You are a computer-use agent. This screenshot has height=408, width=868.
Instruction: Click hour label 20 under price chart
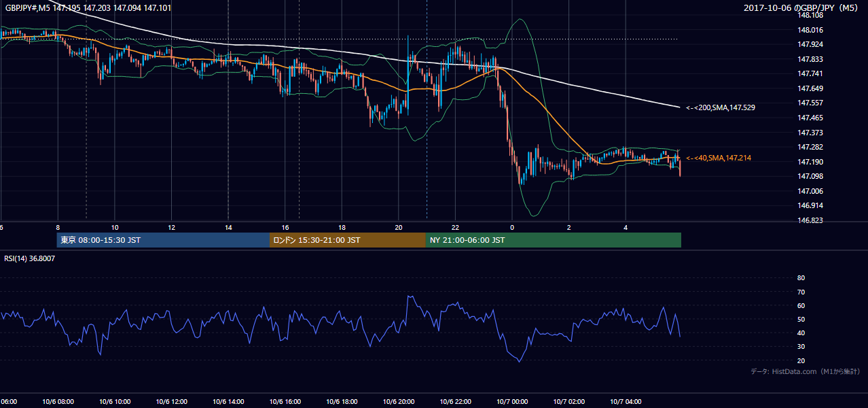tap(399, 228)
